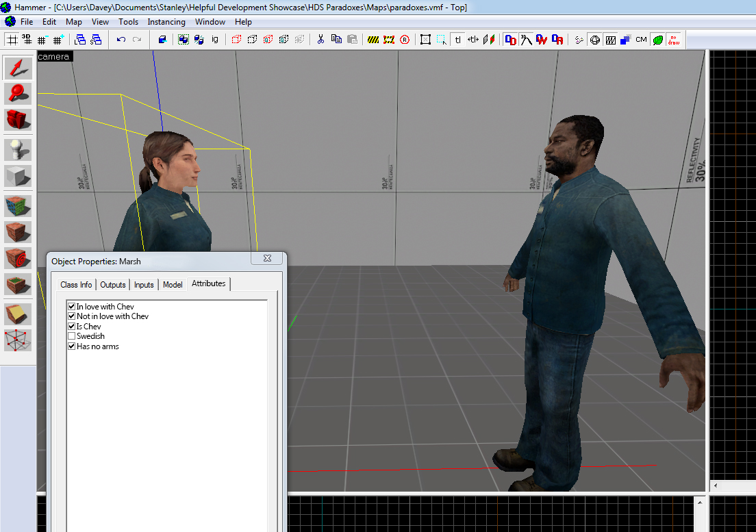Click the Displacement 'DW' walkable icon
756x532 pixels.
[x=542, y=40]
